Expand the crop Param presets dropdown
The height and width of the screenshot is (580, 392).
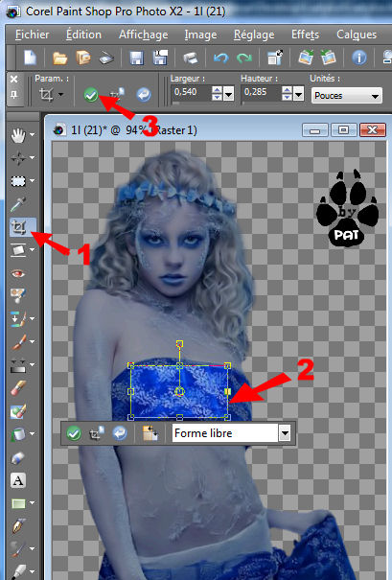(x=60, y=95)
